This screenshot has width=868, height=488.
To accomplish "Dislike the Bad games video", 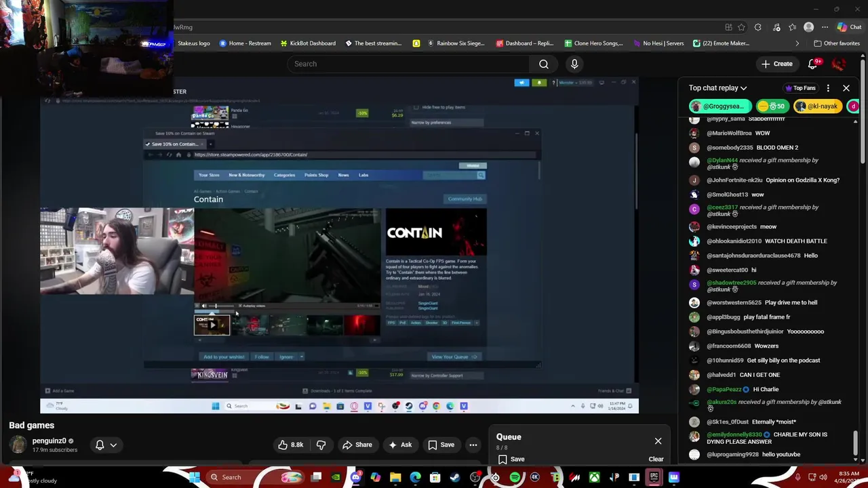I will (321, 445).
